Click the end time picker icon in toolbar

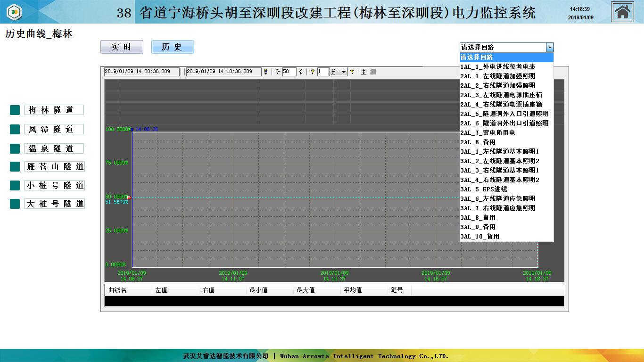click(266, 72)
